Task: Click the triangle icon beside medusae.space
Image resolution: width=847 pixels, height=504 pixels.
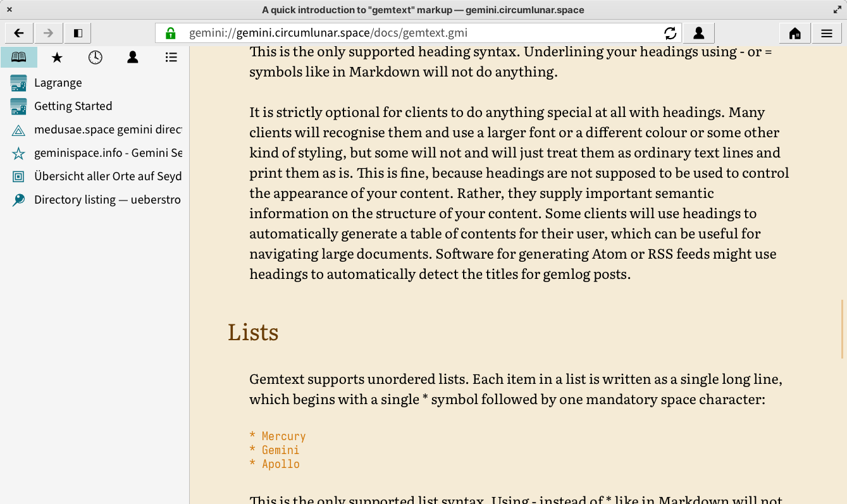Action: [18, 130]
